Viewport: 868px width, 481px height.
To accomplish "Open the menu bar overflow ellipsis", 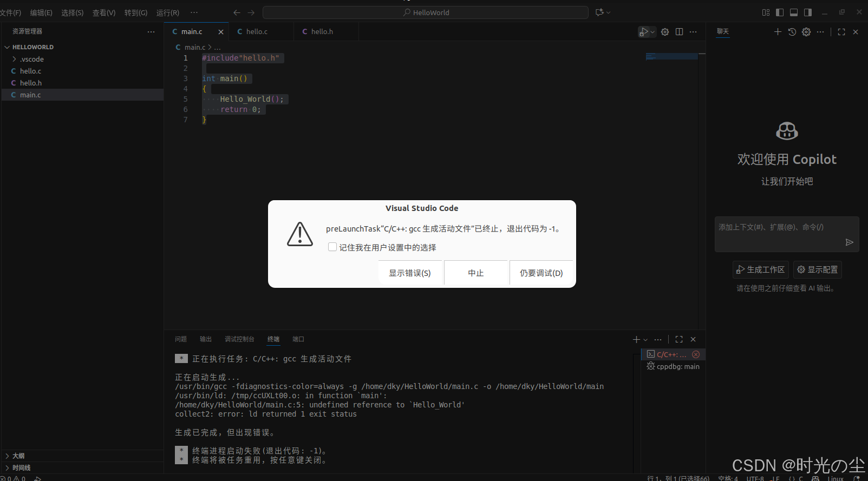I will tap(194, 12).
